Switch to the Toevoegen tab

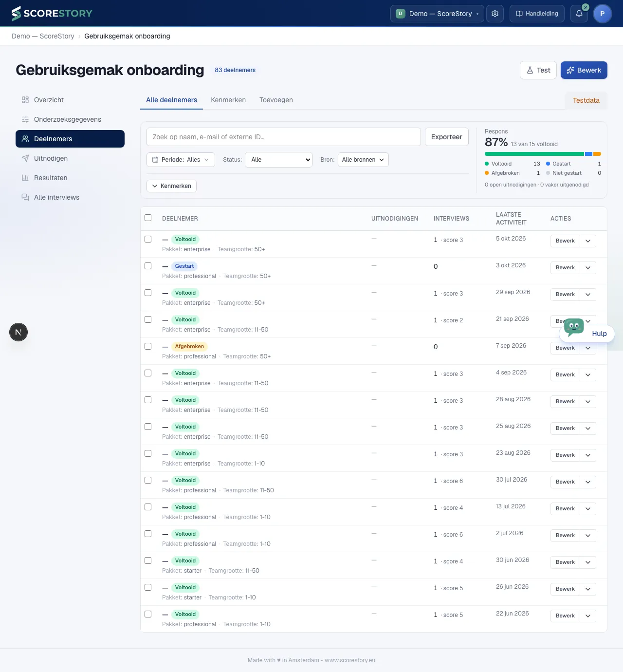(x=276, y=100)
